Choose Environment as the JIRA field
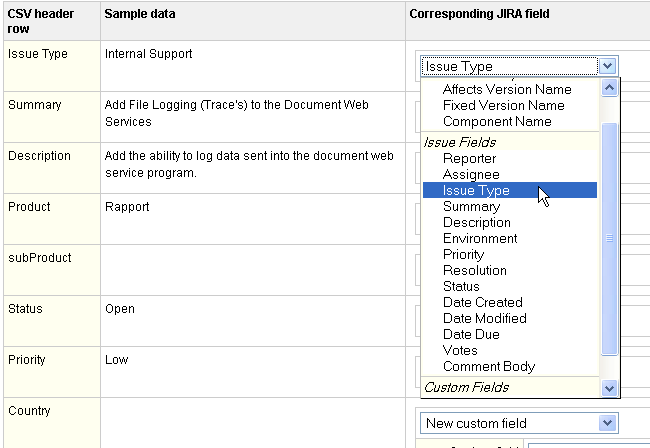The height and width of the screenshot is (448, 650). point(480,238)
